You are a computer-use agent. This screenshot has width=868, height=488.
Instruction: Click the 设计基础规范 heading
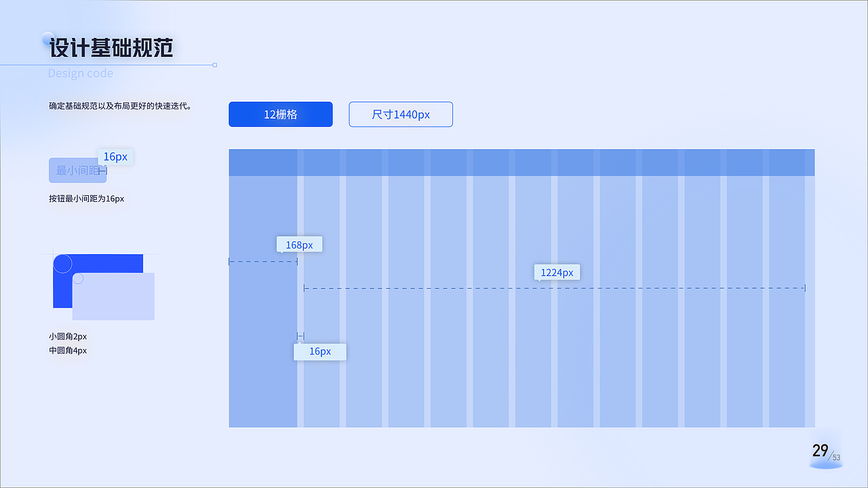click(x=112, y=48)
